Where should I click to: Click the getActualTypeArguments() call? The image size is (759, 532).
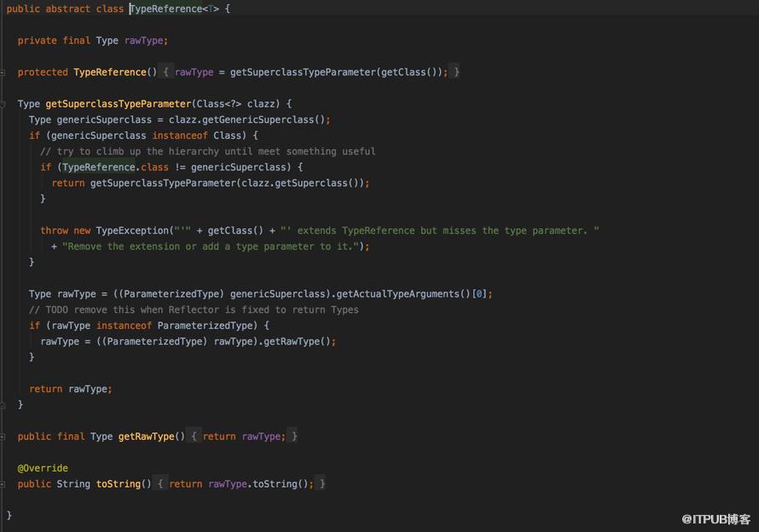[403, 294]
